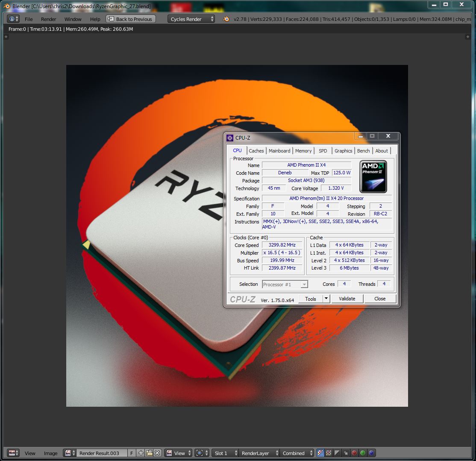Display only the red channel
The width and height of the screenshot is (476, 461).
[x=354, y=453]
